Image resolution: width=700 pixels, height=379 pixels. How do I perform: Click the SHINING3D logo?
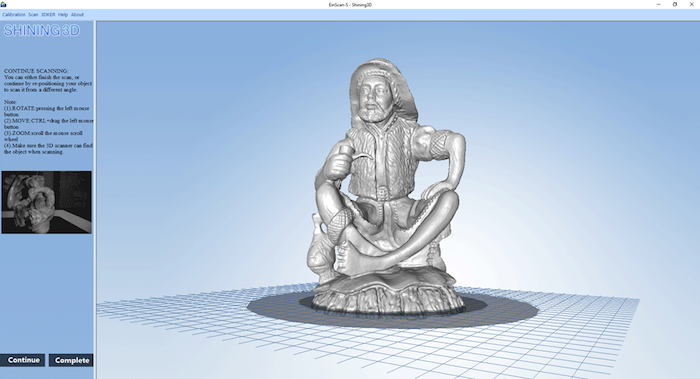click(42, 30)
